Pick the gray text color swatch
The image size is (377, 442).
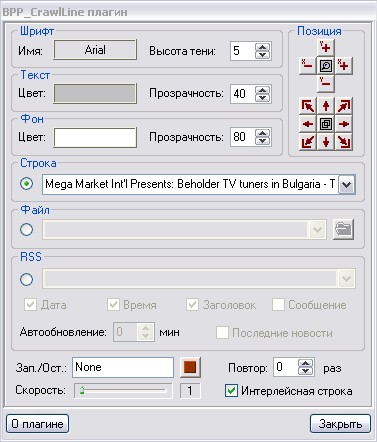[95, 93]
